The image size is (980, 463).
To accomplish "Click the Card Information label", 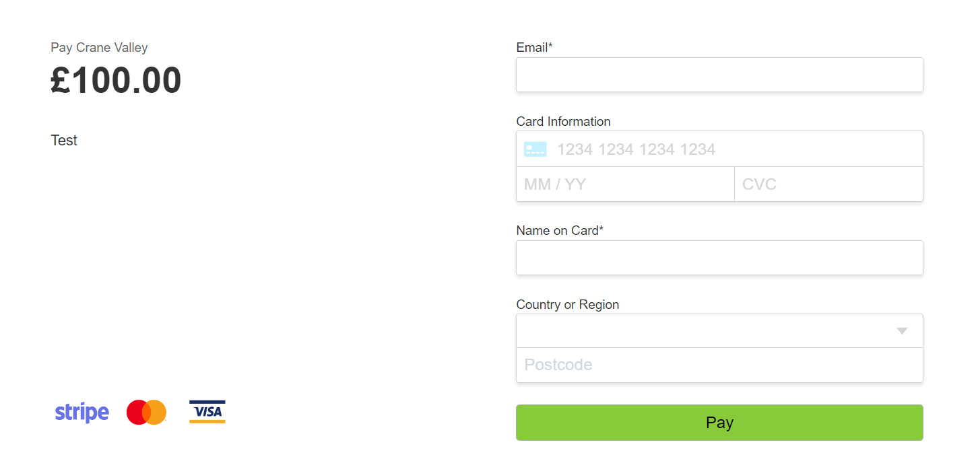I will 563,122.
